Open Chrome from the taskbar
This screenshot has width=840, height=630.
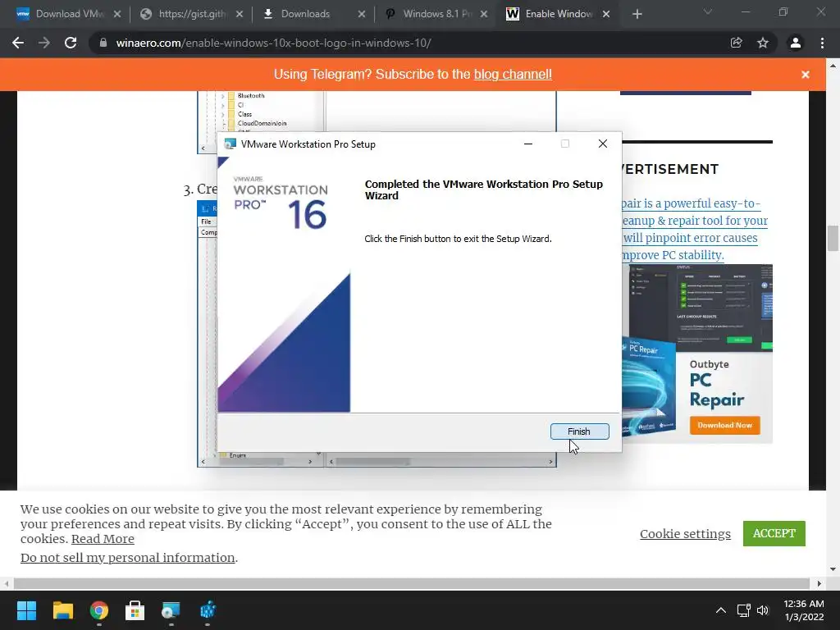[99, 610]
